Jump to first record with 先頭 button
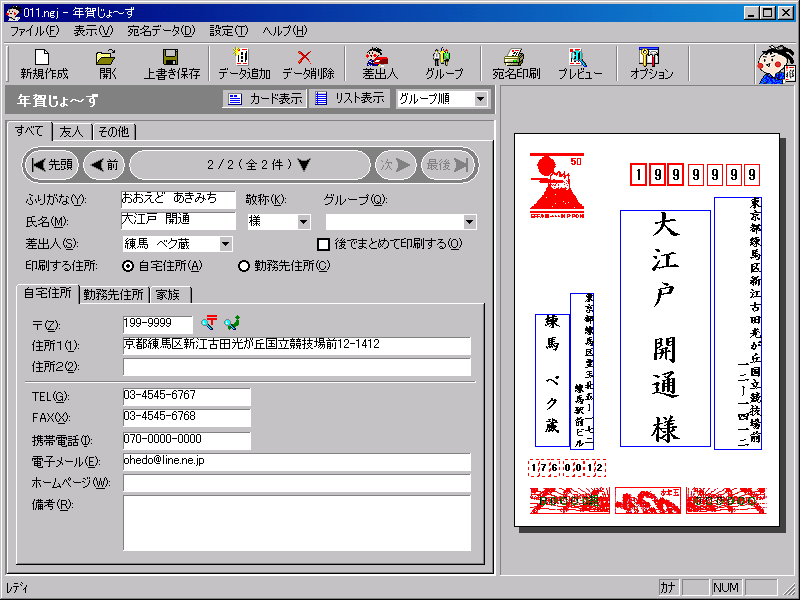Viewport: 800px width, 600px height. (52, 165)
